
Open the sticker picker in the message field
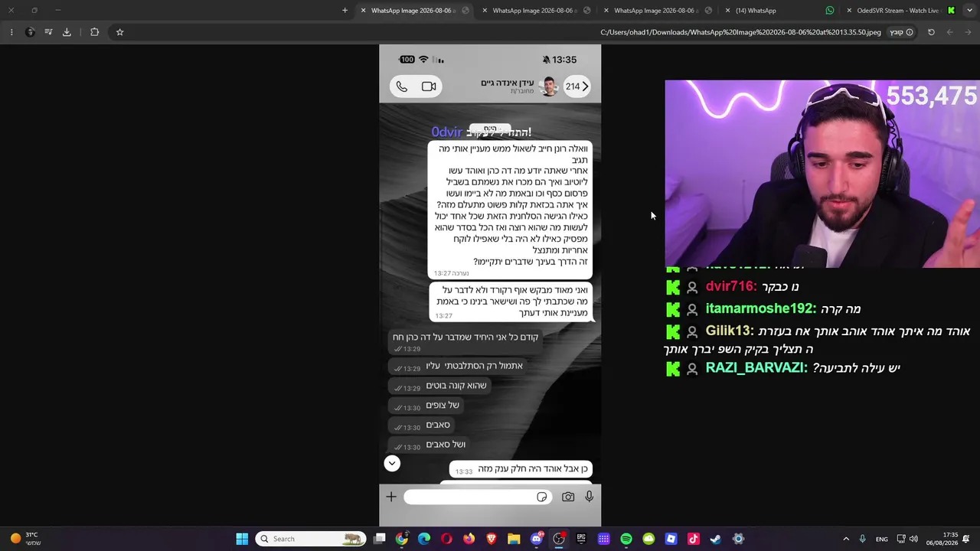541,497
